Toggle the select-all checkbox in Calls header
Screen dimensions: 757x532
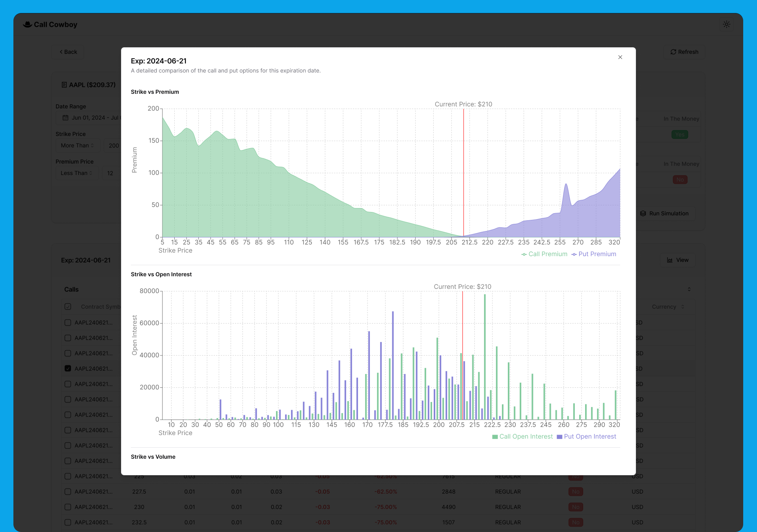point(68,307)
